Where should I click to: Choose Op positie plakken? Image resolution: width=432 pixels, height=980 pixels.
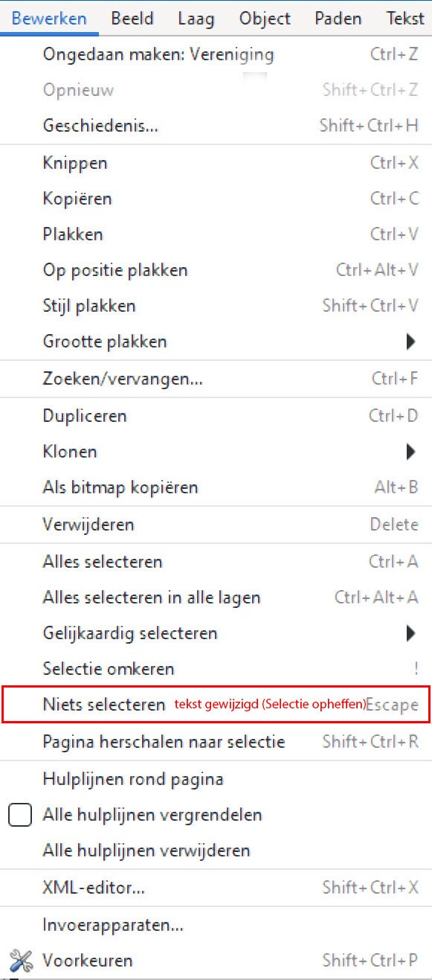pos(115,270)
